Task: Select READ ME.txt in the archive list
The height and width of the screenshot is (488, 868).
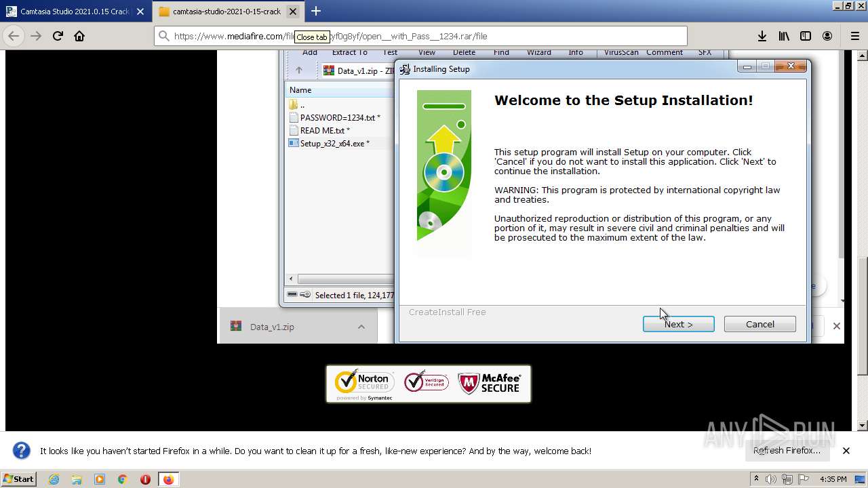Action: point(319,130)
